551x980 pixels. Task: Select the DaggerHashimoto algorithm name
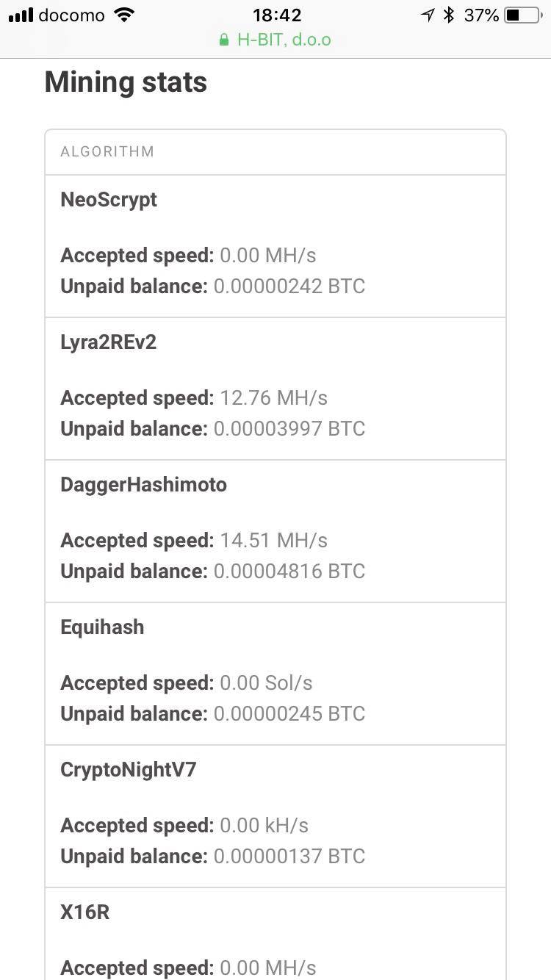point(143,485)
